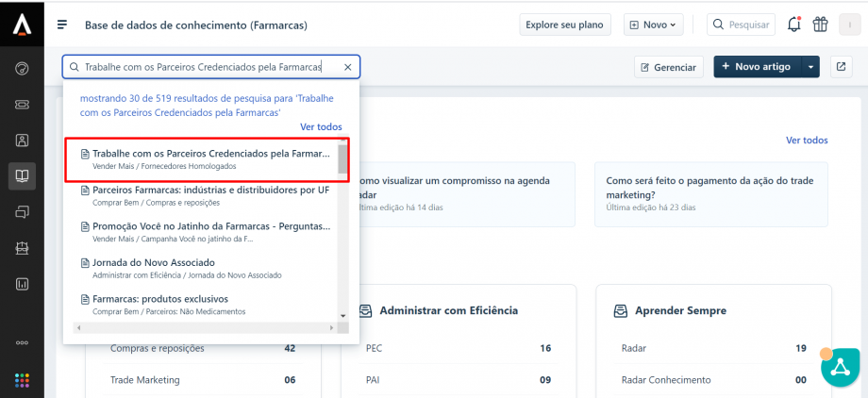868x398 pixels.
Task: Select the 'Jornada do Novo Associado' result
Action: 154,262
